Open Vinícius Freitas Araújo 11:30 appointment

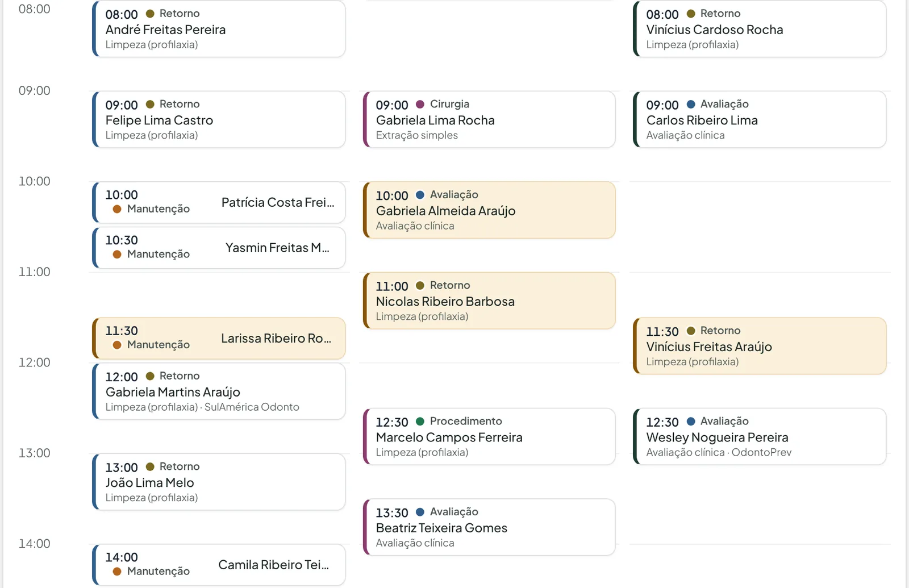point(760,346)
